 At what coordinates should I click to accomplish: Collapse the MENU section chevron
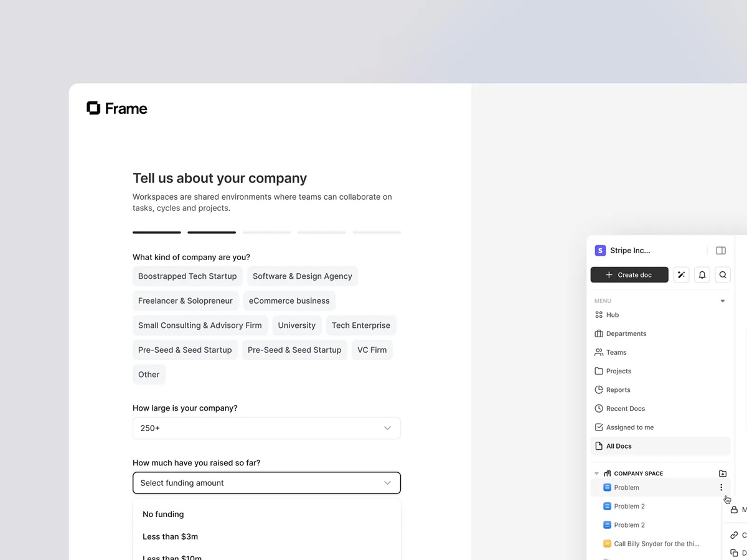coord(722,301)
